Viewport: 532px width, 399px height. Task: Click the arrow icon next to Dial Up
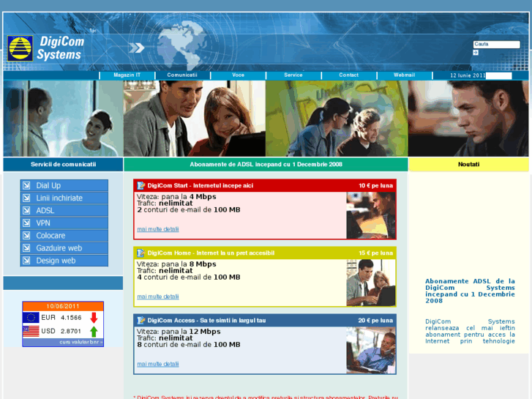26,185
